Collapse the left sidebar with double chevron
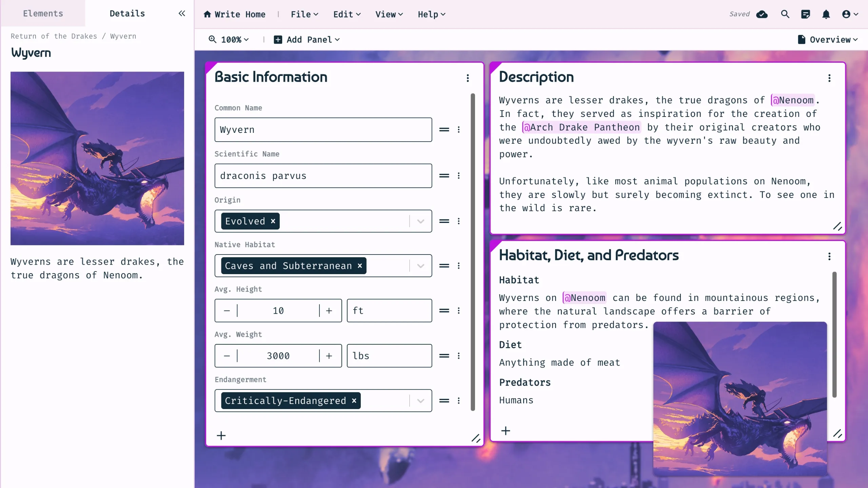Screen dimensions: 868x488 coord(182,14)
